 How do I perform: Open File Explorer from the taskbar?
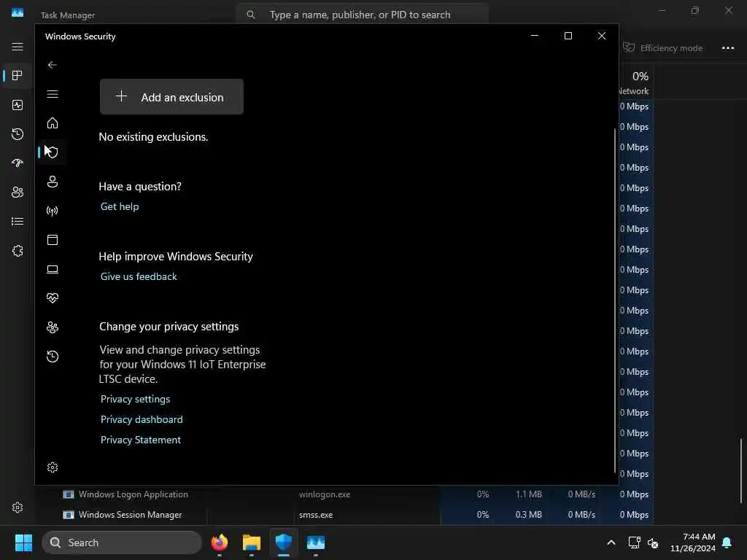click(x=252, y=542)
